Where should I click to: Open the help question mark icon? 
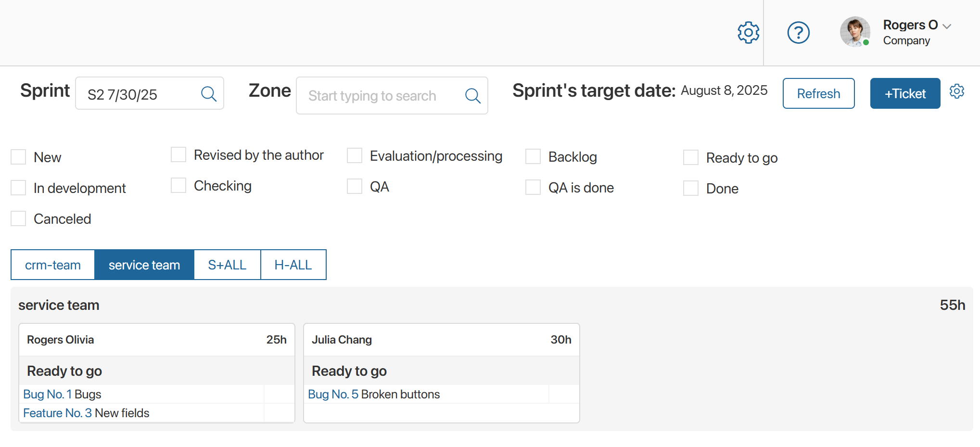point(798,33)
